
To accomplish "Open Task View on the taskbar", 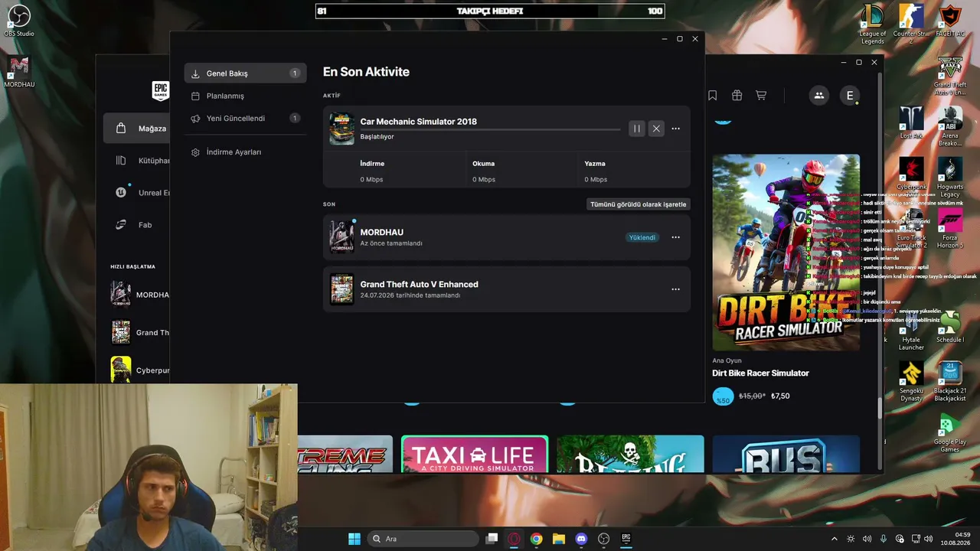I will [492, 539].
